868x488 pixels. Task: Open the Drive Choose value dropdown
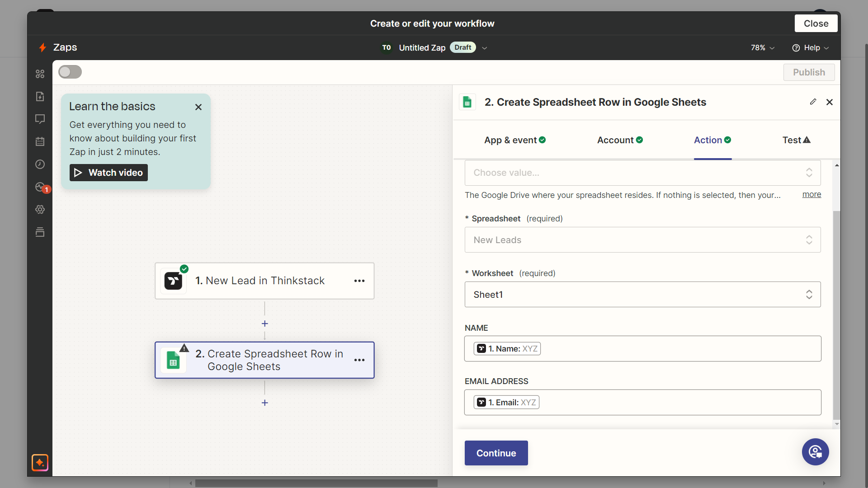tap(642, 173)
